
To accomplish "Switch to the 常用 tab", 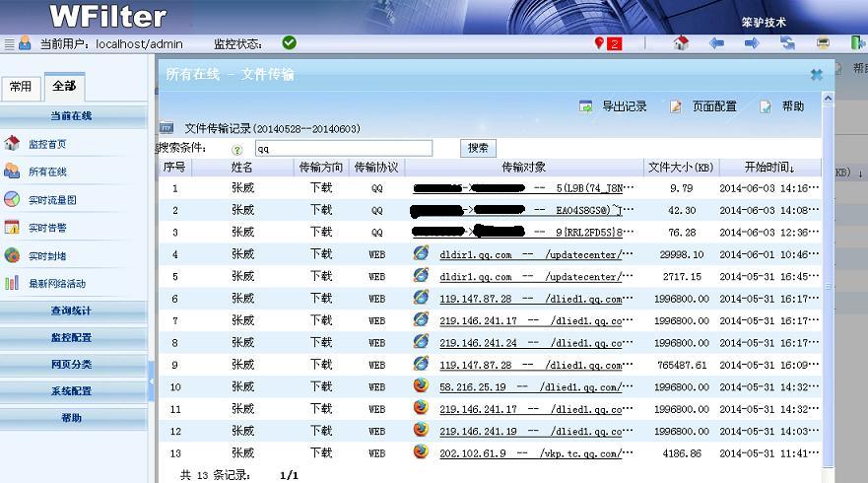I will click(x=21, y=87).
